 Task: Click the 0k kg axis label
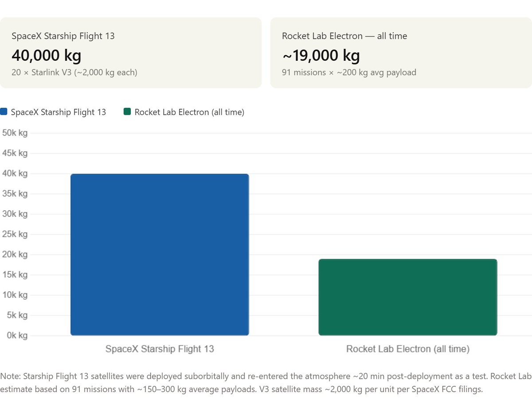16,335
